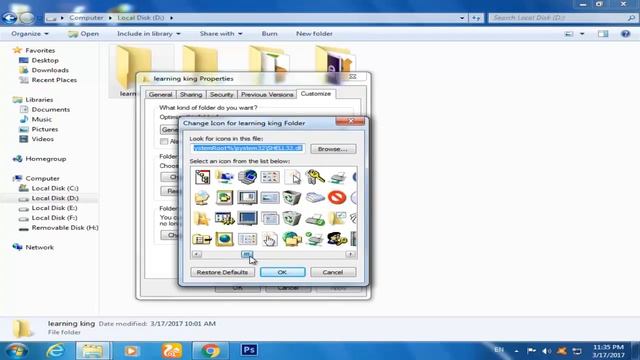Select the globe with folder icon

point(292,239)
